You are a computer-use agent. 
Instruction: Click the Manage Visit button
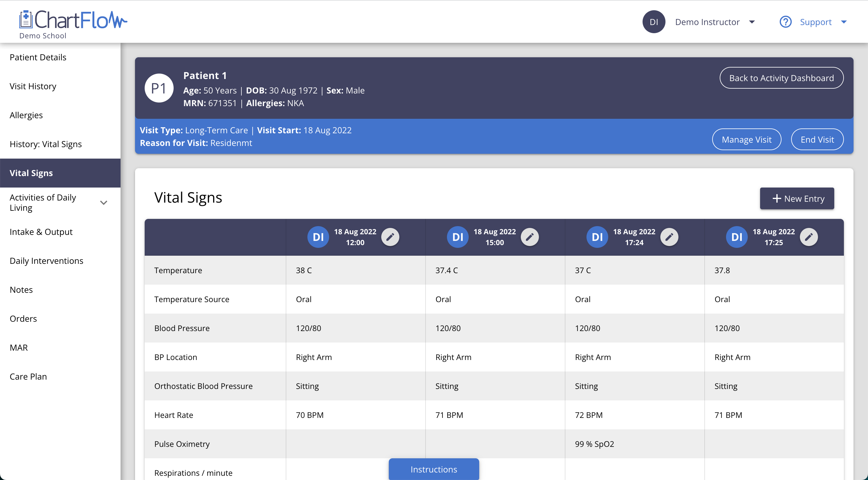pyautogui.click(x=746, y=140)
